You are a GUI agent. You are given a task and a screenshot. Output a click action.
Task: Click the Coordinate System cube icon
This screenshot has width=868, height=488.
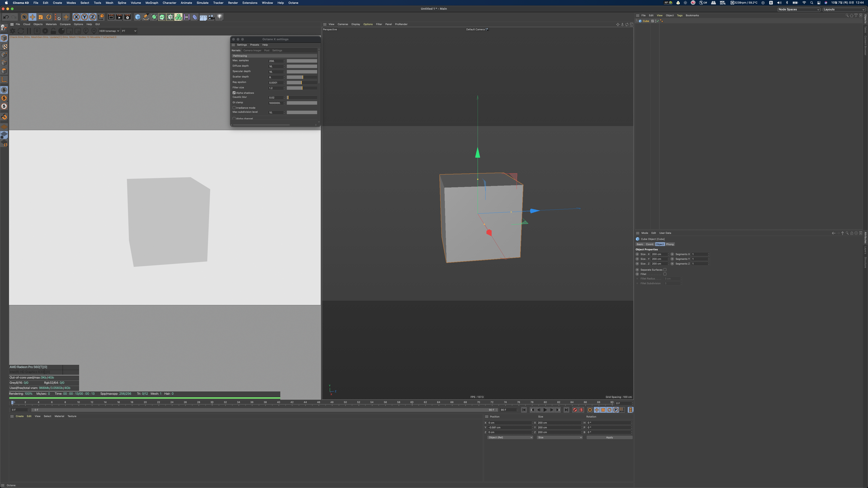point(101,17)
